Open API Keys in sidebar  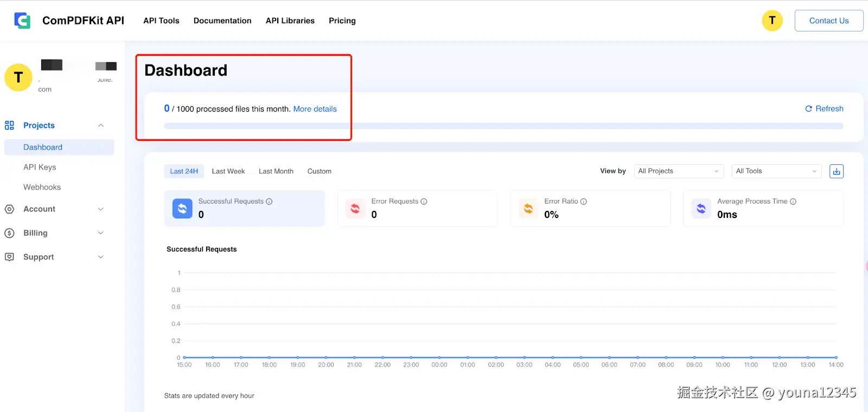click(40, 168)
